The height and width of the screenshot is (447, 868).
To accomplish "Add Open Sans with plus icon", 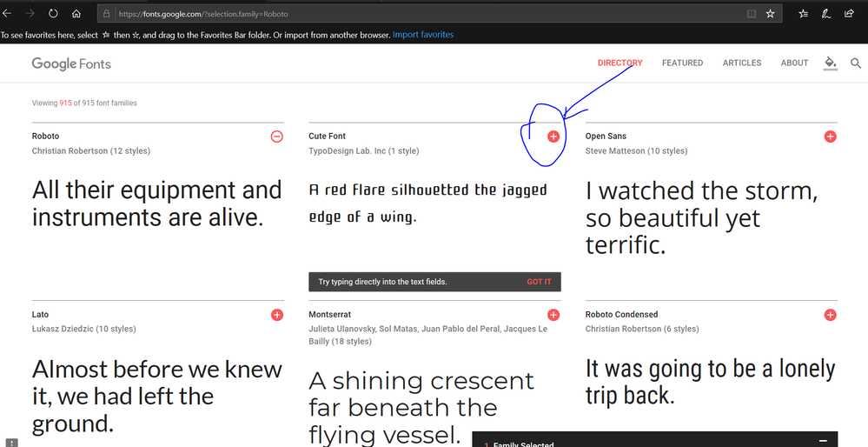I will (x=830, y=137).
